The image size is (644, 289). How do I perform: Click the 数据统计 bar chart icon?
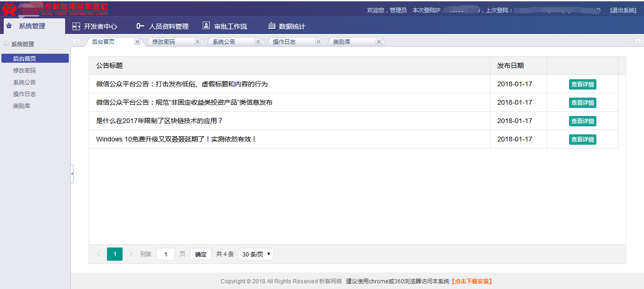[x=272, y=26]
